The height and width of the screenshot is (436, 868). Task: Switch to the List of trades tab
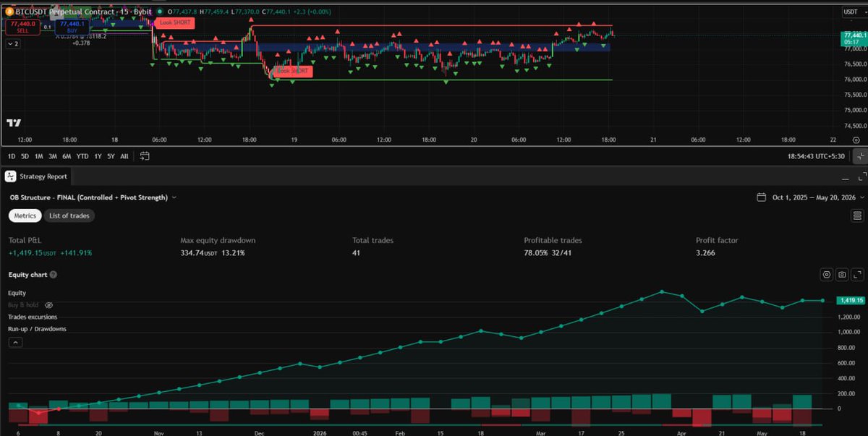[69, 215]
